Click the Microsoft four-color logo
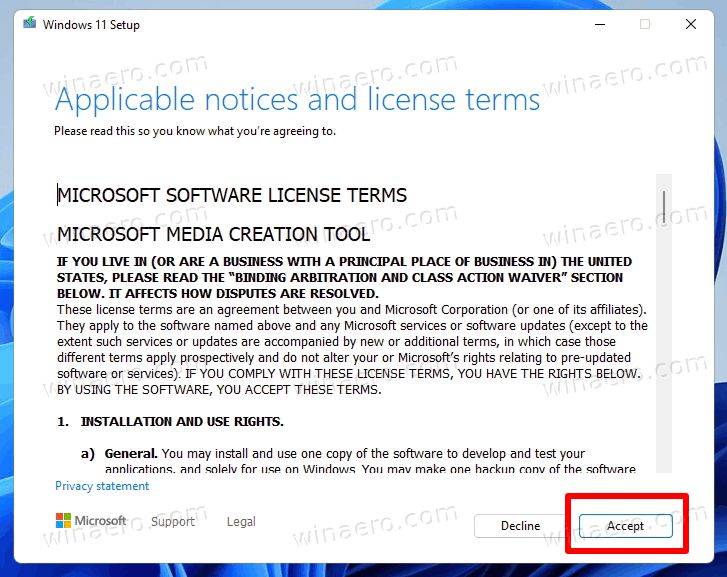The width and height of the screenshot is (727, 577). 63,520
